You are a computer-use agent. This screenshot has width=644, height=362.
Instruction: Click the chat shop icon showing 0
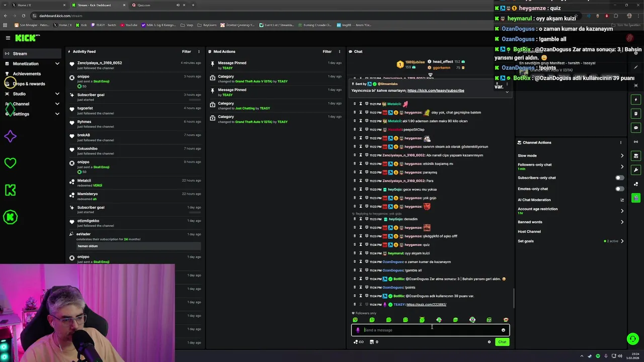(374, 342)
